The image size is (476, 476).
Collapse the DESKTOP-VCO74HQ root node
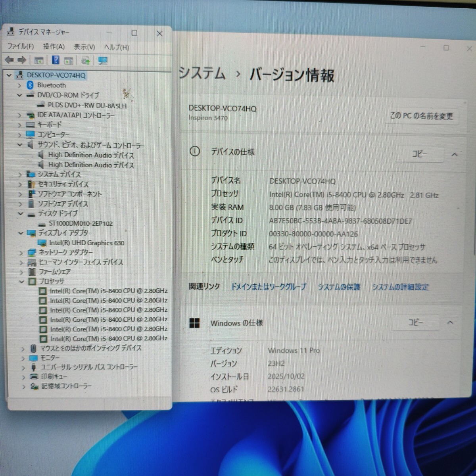coord(9,75)
